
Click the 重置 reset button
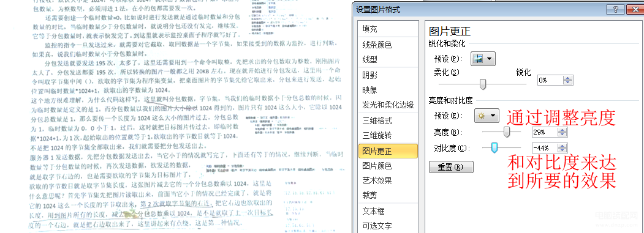point(451,167)
